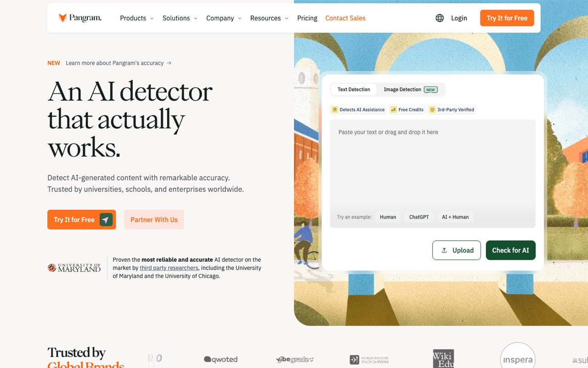Switch to the Text Detection tab
This screenshot has height=368, width=588.
coord(354,89)
